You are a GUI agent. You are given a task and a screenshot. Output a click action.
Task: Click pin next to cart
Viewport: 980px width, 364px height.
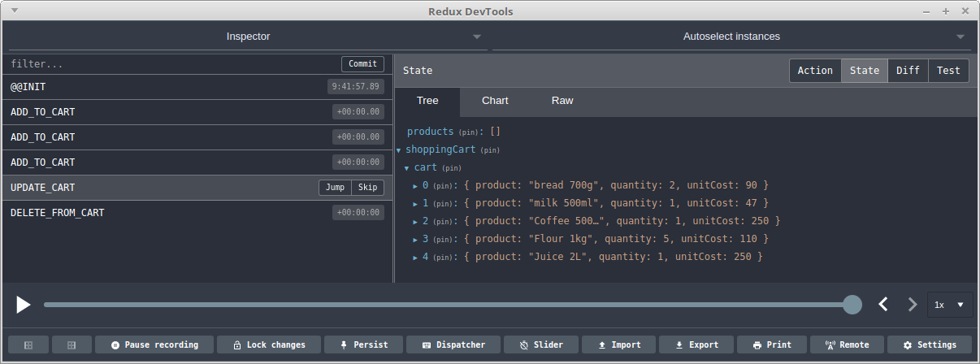(x=451, y=168)
